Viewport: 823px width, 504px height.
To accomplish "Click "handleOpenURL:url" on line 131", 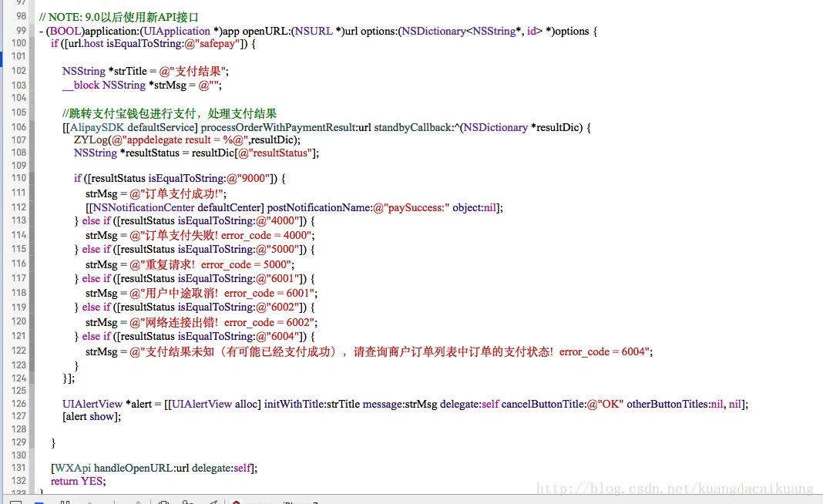I will pyautogui.click(x=142, y=468).
